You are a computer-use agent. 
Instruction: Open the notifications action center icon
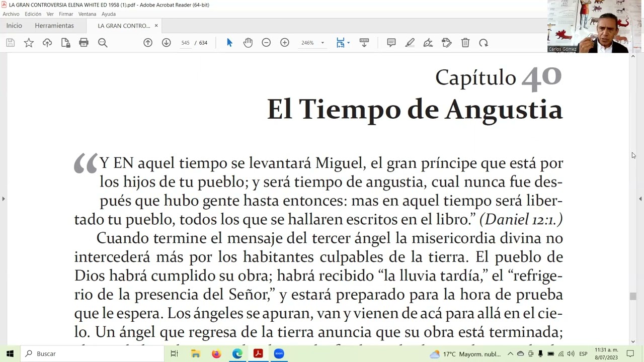point(630,354)
